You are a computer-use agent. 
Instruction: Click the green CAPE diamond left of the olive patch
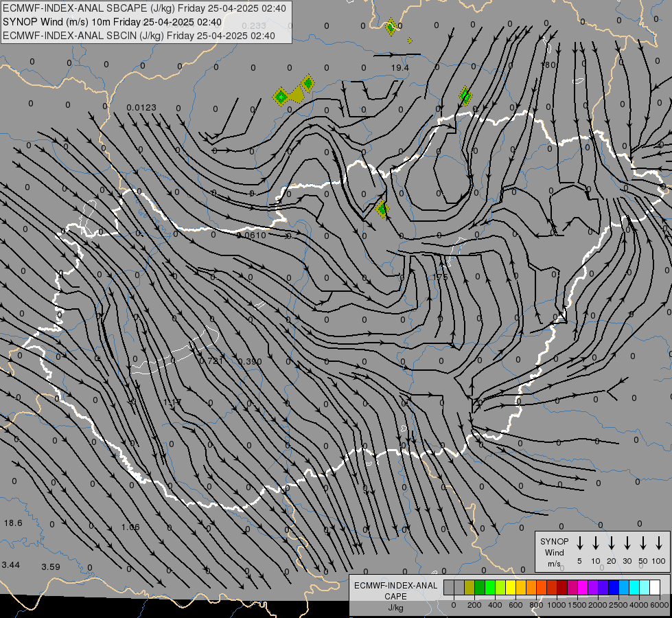point(281,97)
